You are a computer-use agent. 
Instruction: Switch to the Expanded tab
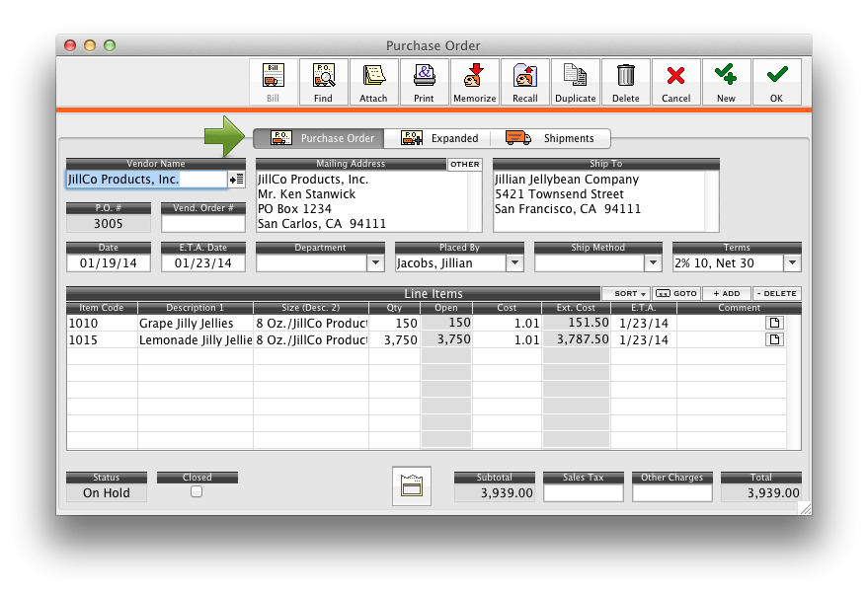pyautogui.click(x=437, y=138)
